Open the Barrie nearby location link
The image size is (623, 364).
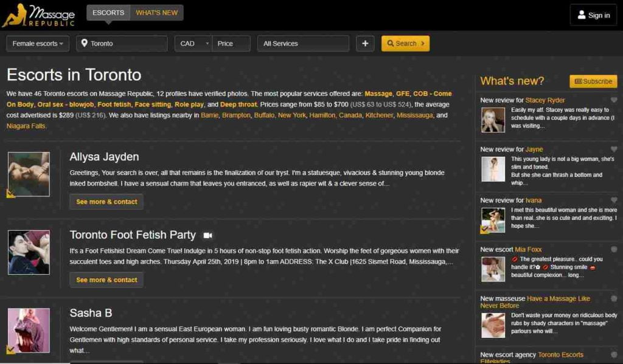[209, 115]
